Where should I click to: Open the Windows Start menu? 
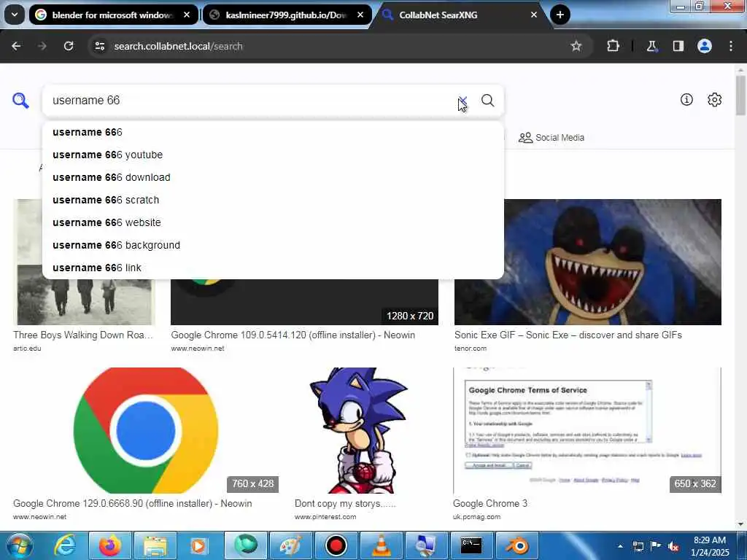[x=18, y=545]
